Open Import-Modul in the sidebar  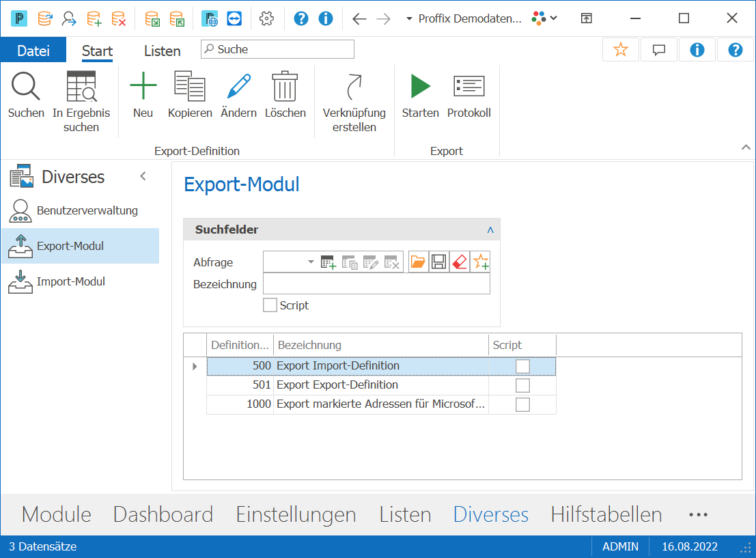pyautogui.click(x=81, y=281)
